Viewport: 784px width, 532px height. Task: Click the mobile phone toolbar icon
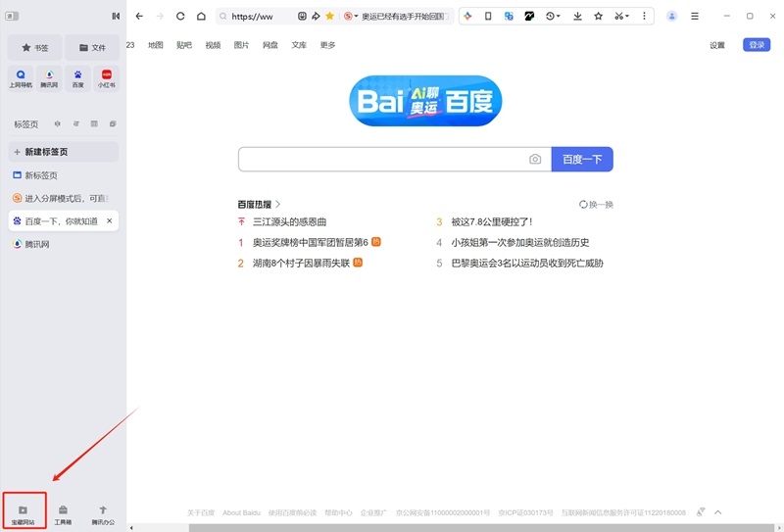(488, 16)
